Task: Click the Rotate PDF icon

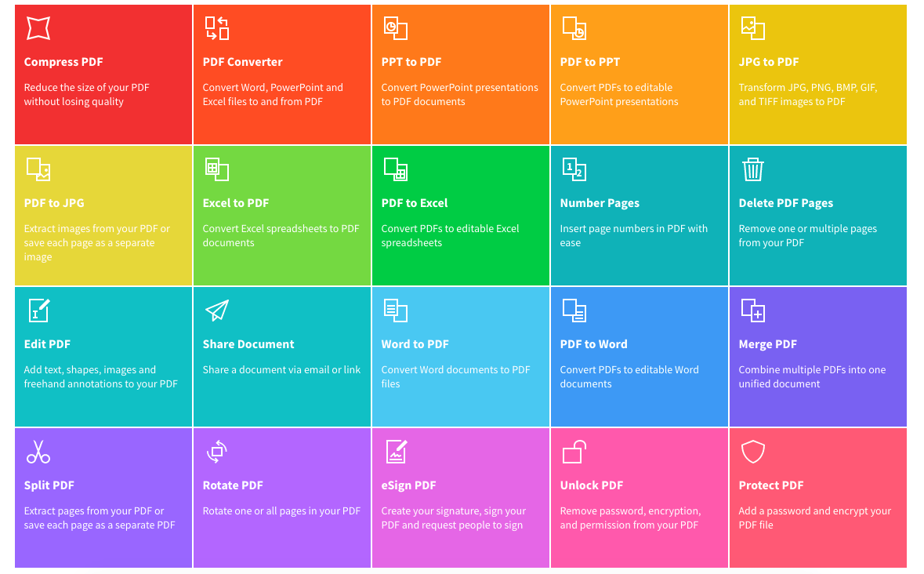Action: click(217, 452)
